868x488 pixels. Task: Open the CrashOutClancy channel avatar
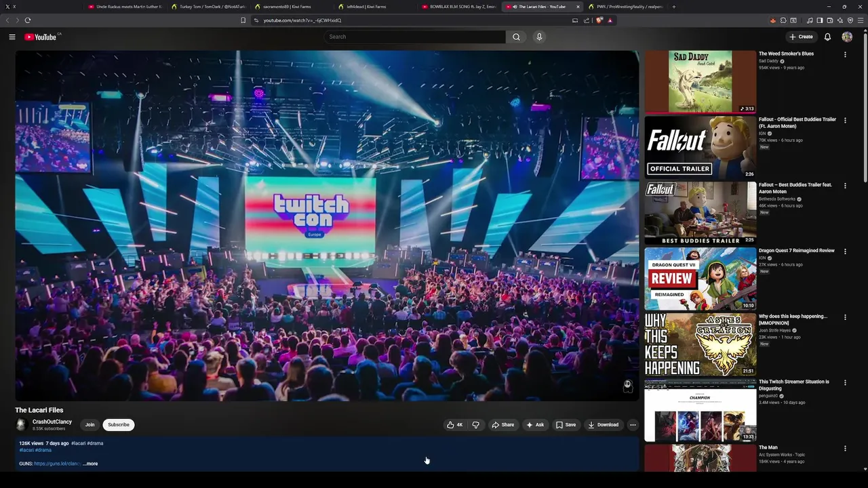(x=21, y=424)
